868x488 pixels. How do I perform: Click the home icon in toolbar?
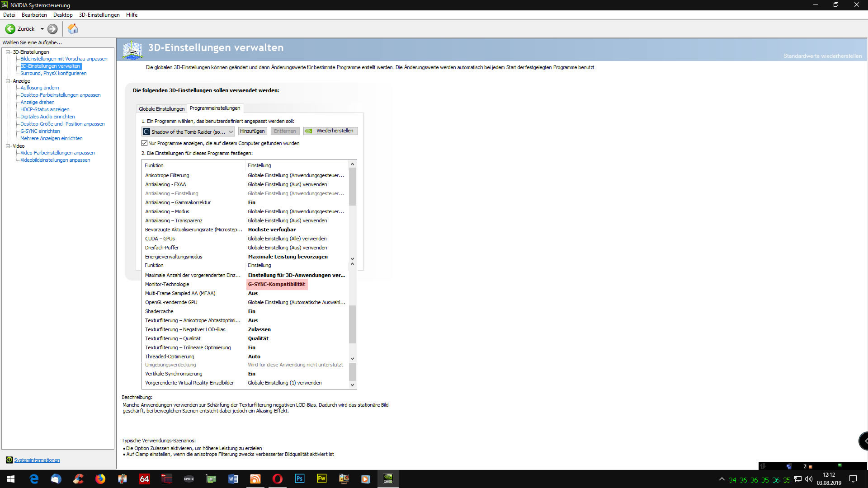pos(73,29)
